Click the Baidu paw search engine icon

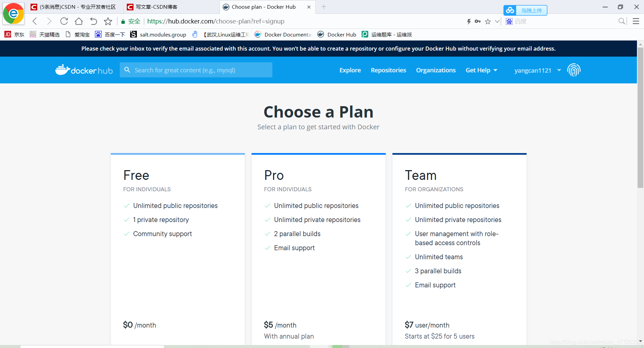point(509,21)
